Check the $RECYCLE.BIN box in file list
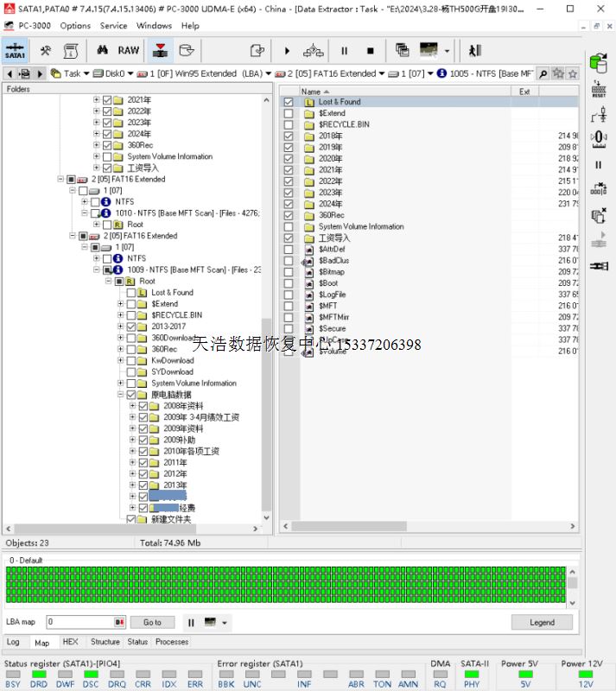Image resolution: width=616 pixels, height=691 pixels. pyautogui.click(x=289, y=124)
